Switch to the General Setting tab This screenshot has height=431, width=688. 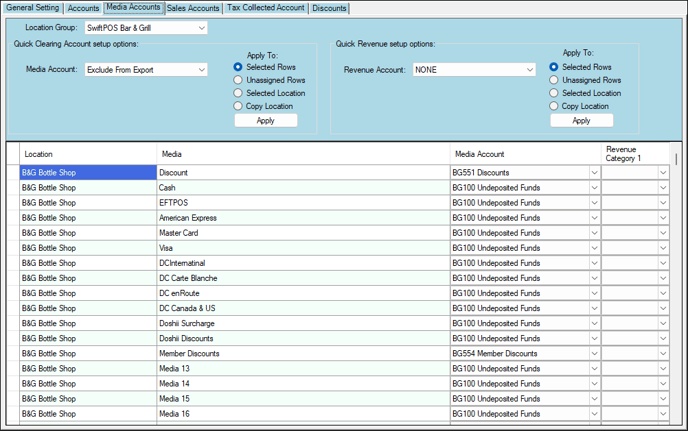click(33, 8)
